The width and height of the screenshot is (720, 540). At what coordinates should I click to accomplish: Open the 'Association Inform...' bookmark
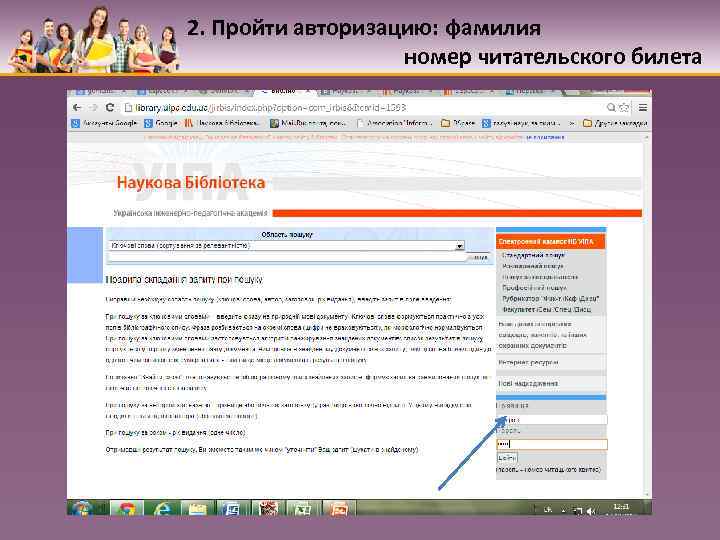click(395, 123)
